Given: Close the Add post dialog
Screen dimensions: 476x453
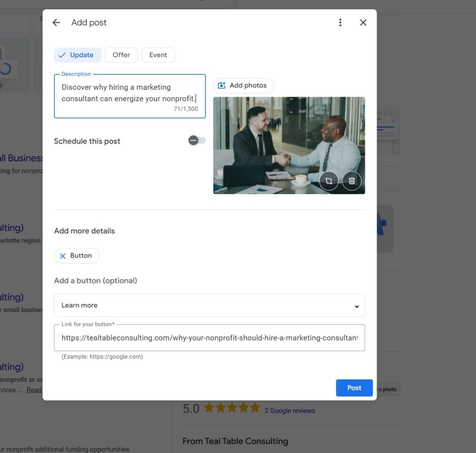Looking at the screenshot, I should coord(363,22).
